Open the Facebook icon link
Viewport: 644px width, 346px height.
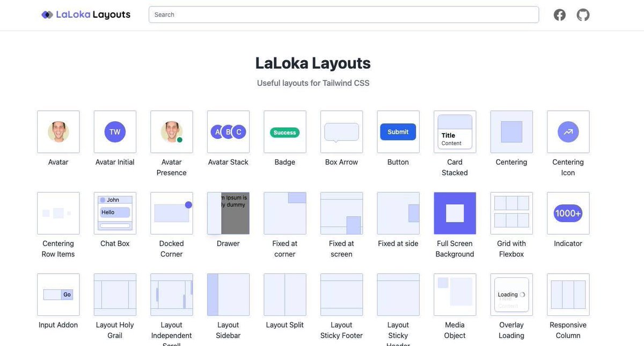click(x=560, y=15)
